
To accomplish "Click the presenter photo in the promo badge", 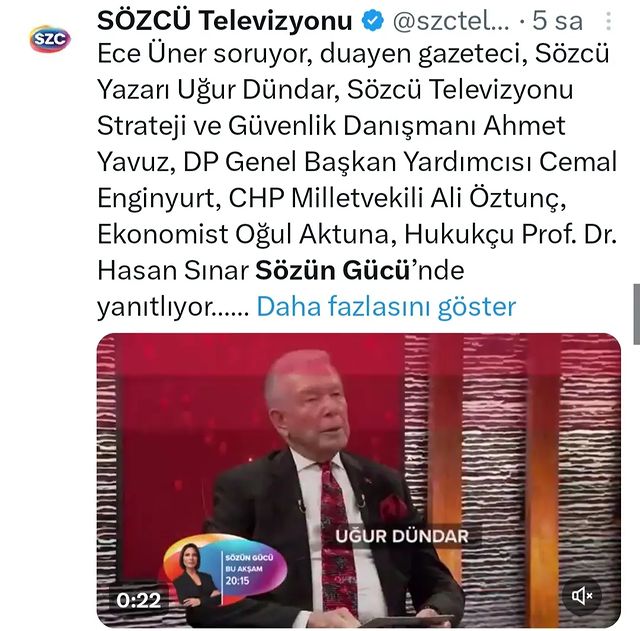I will coord(195,573).
